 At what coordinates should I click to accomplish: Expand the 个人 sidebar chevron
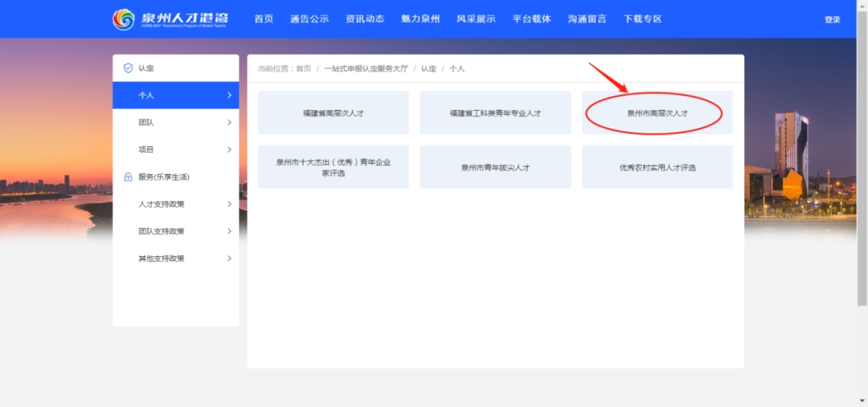[x=229, y=96]
